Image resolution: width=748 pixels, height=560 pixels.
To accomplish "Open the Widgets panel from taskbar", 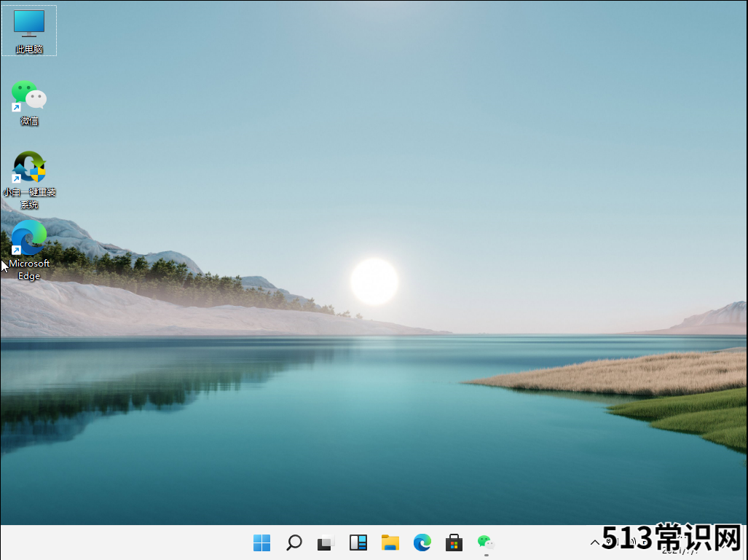I will [x=358, y=543].
